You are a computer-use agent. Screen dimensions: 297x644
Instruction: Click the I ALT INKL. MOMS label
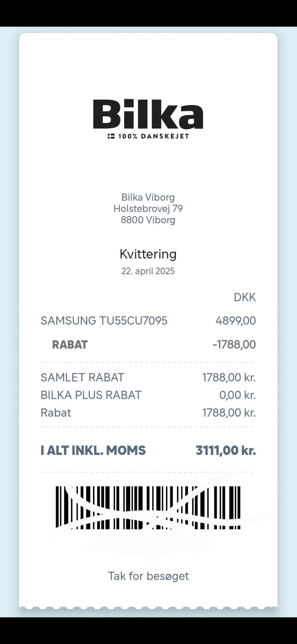93,450
